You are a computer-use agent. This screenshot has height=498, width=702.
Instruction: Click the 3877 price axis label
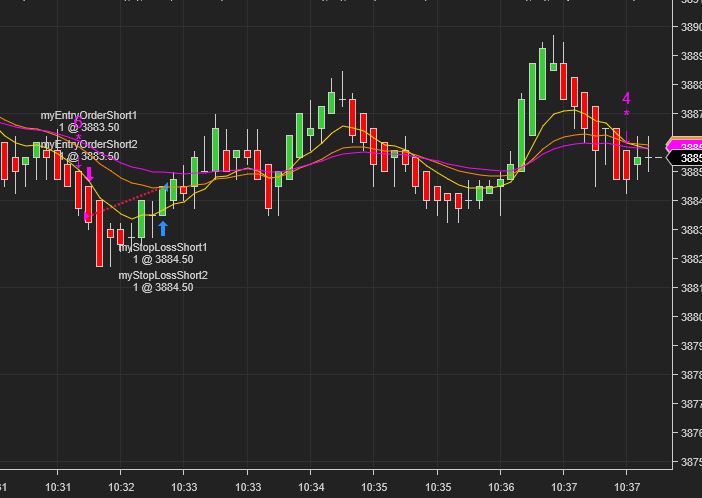[691, 404]
